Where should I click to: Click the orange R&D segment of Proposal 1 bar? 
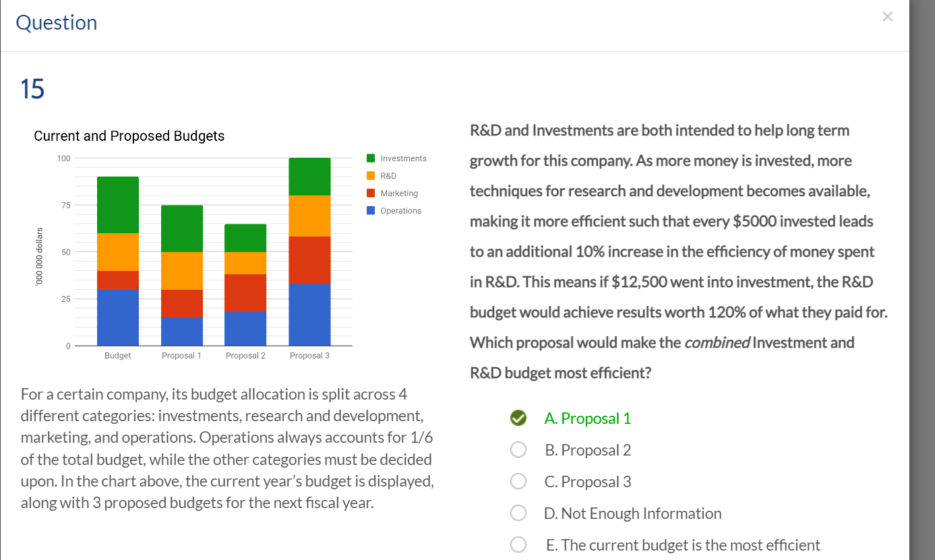182,271
